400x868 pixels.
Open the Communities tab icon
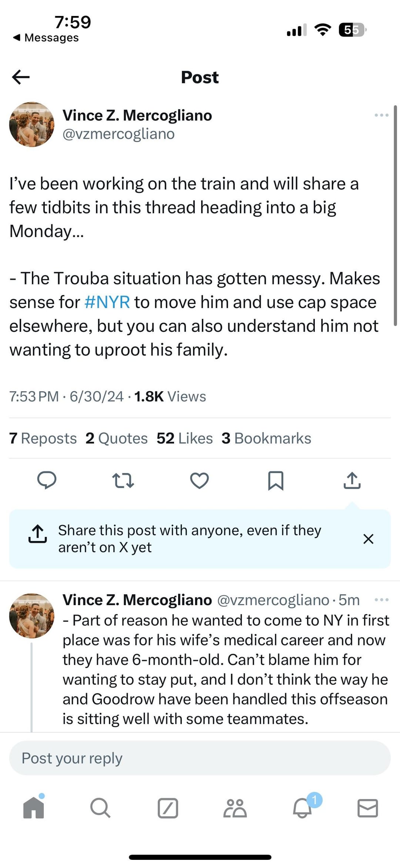point(235,808)
